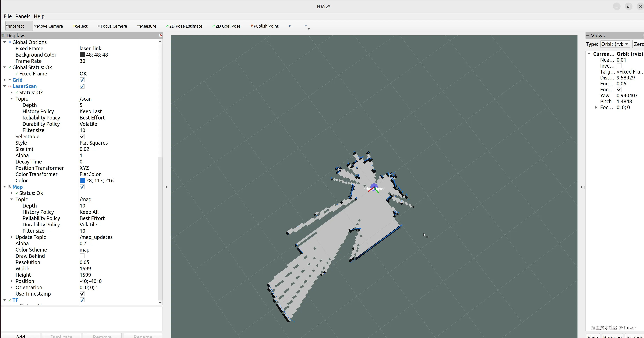
Task: Click the LaserScan blue color swatch
Action: [x=83, y=181]
